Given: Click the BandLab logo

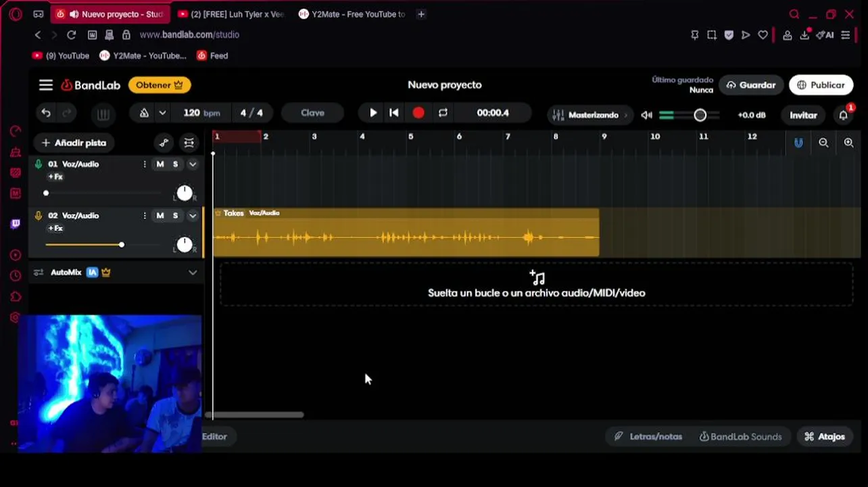Looking at the screenshot, I should [91, 85].
